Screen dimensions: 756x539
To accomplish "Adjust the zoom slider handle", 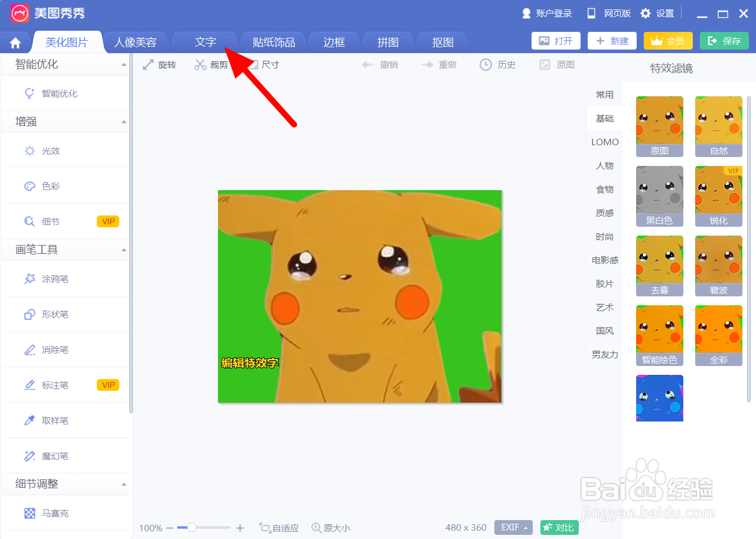I will [x=192, y=527].
